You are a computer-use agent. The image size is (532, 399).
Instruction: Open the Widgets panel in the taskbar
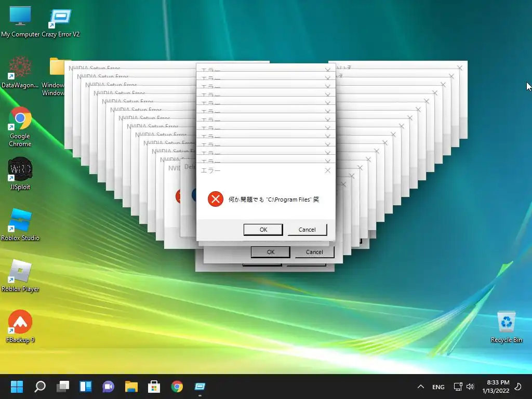pyautogui.click(x=86, y=387)
